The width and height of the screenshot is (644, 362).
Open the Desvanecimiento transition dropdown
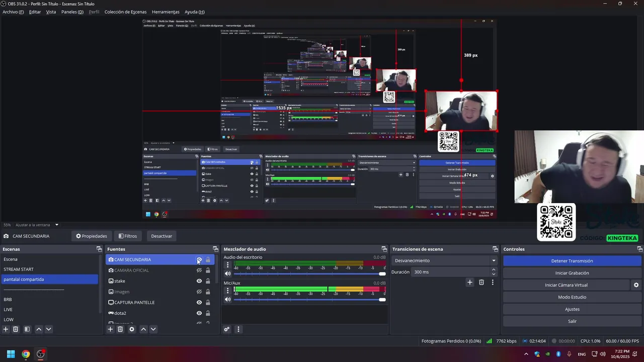click(445, 260)
